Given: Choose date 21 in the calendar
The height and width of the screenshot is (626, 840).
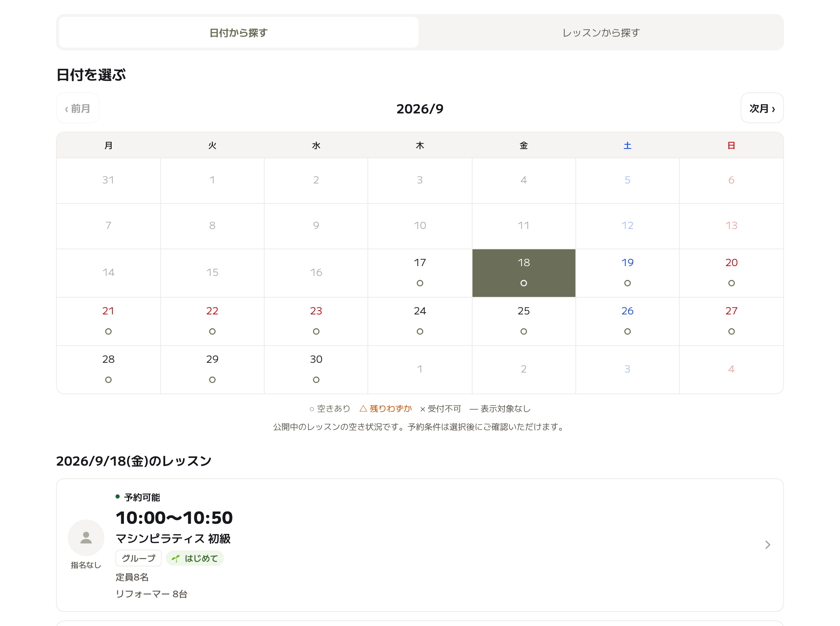Looking at the screenshot, I should tap(108, 321).
